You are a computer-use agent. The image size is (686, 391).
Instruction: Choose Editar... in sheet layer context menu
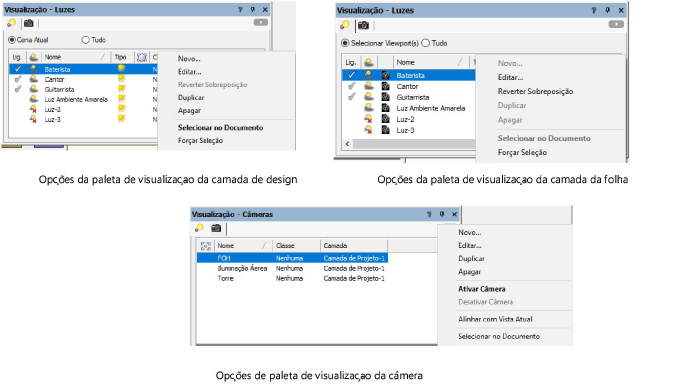510,77
